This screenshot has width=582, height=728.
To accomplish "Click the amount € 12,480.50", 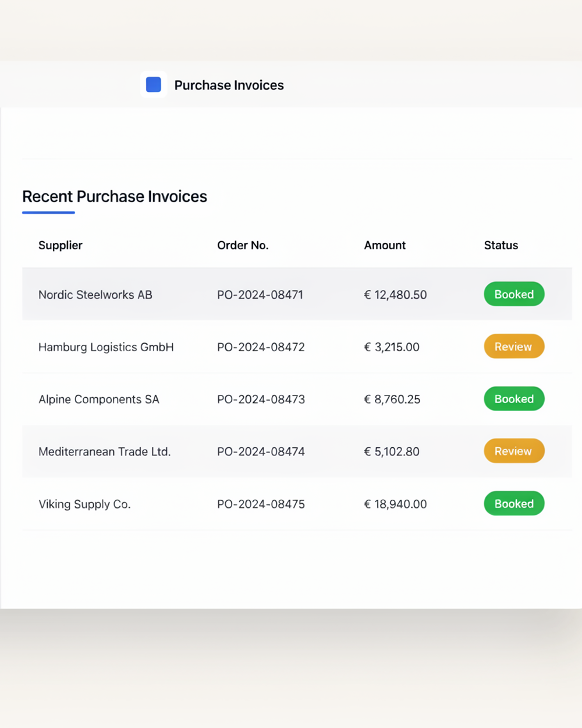I will [x=395, y=295].
